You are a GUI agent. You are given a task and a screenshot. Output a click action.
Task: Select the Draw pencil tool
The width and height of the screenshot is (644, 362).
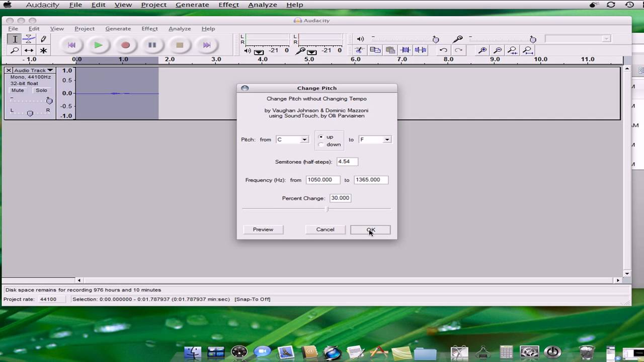point(43,39)
